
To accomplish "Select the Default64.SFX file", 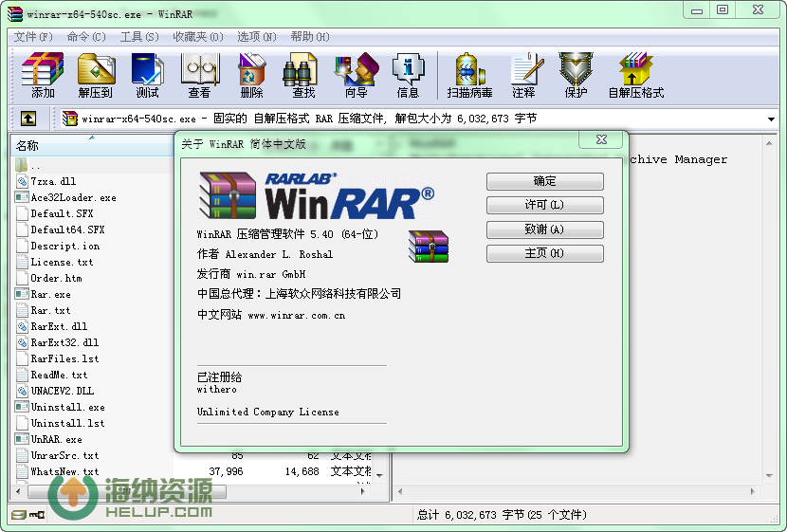I will click(x=67, y=229).
